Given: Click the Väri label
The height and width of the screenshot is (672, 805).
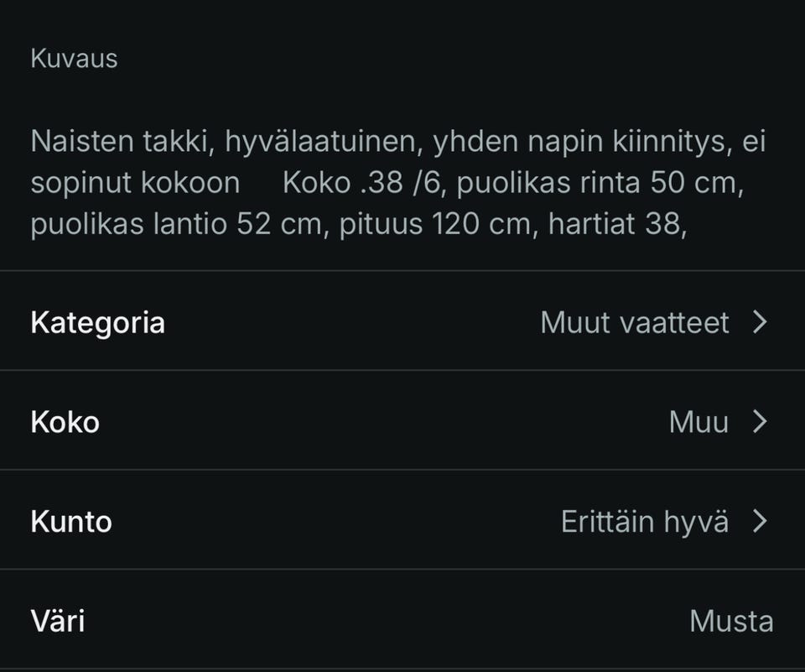Looking at the screenshot, I should pos(59,621).
